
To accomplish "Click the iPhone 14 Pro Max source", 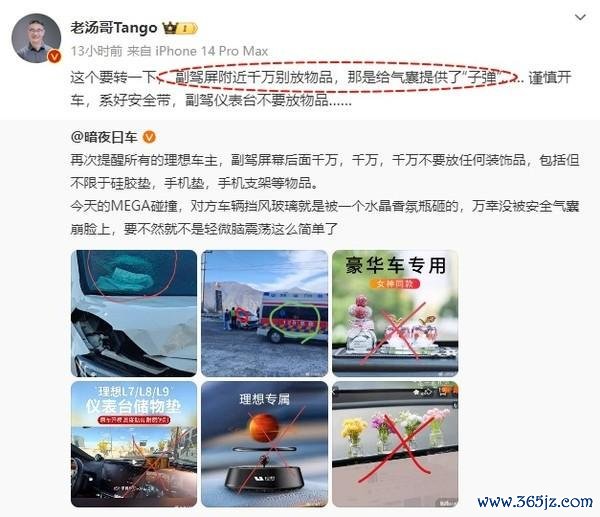I will click(211, 51).
